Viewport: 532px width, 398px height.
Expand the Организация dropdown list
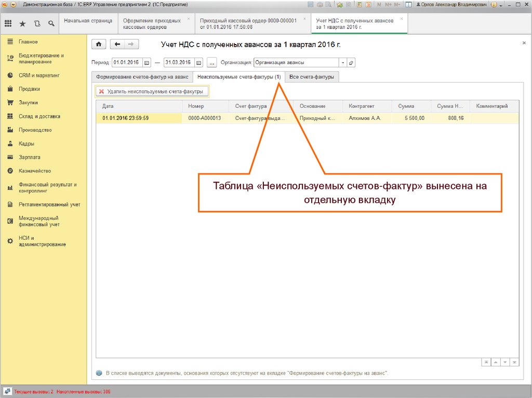pos(342,63)
